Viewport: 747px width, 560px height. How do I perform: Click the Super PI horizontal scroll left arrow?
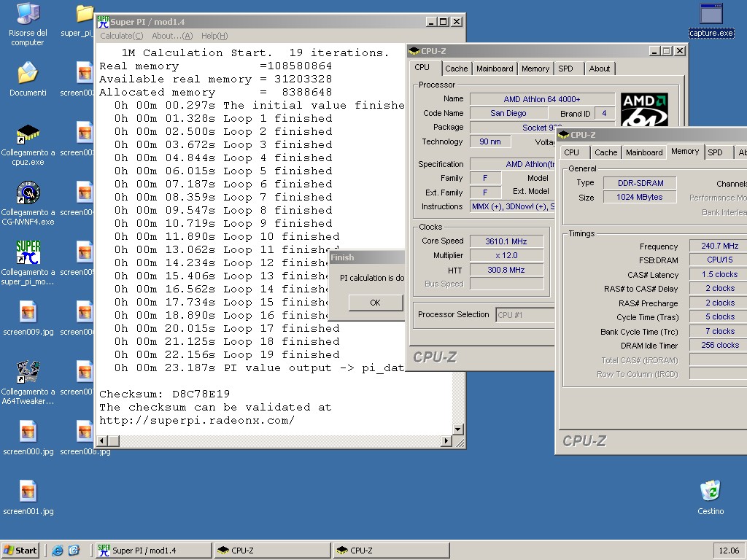coord(102,441)
